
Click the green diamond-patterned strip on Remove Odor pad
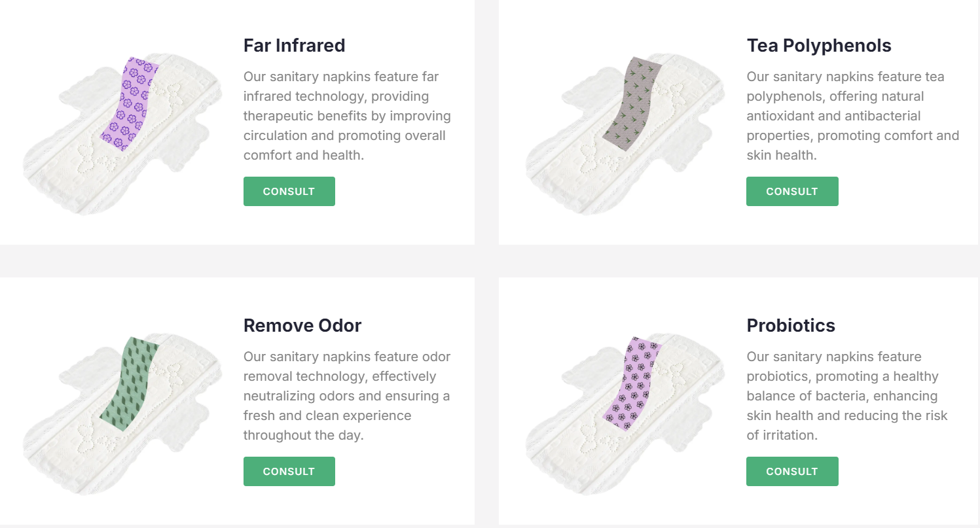click(x=130, y=383)
